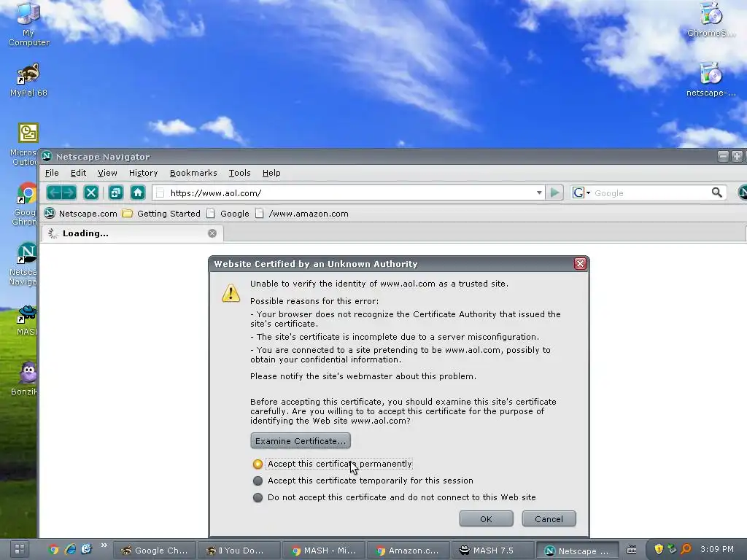Close the certificate dialog with red X
The width and height of the screenshot is (747, 560).
[580, 264]
